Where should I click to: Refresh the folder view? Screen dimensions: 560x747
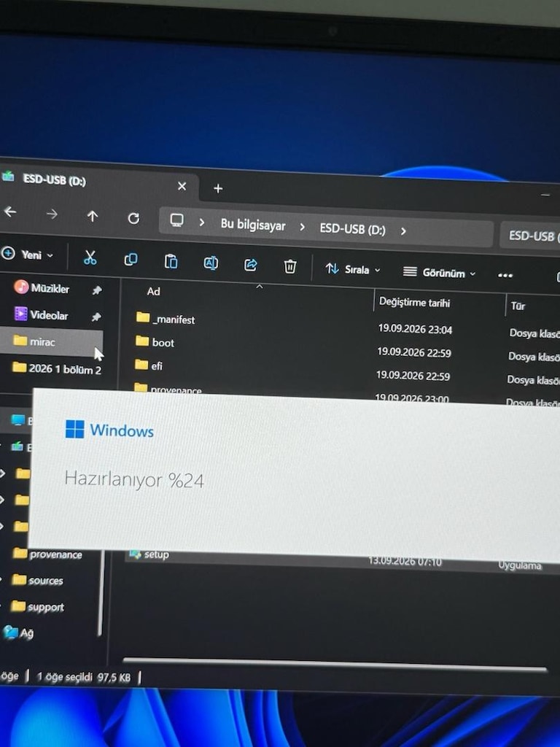coord(134,218)
